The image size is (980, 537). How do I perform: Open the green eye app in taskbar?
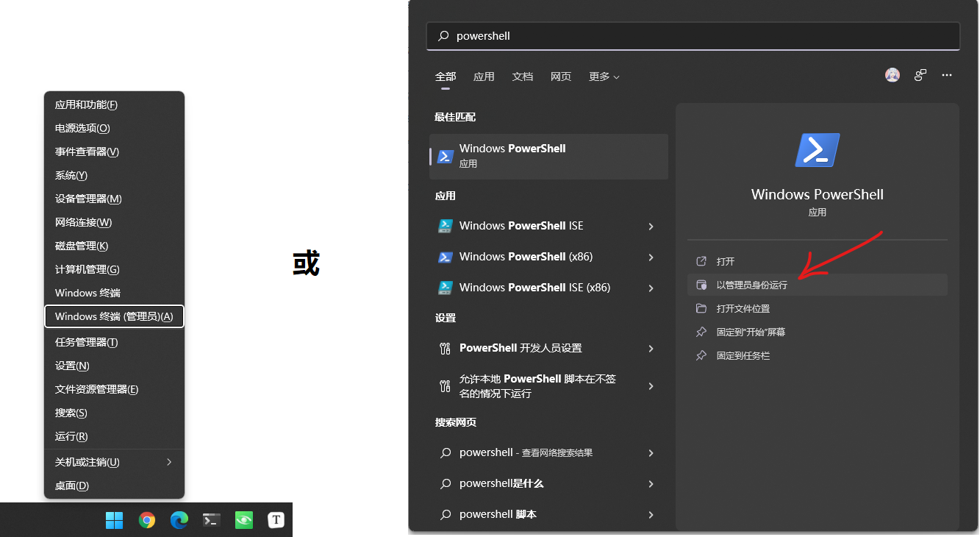(x=243, y=520)
